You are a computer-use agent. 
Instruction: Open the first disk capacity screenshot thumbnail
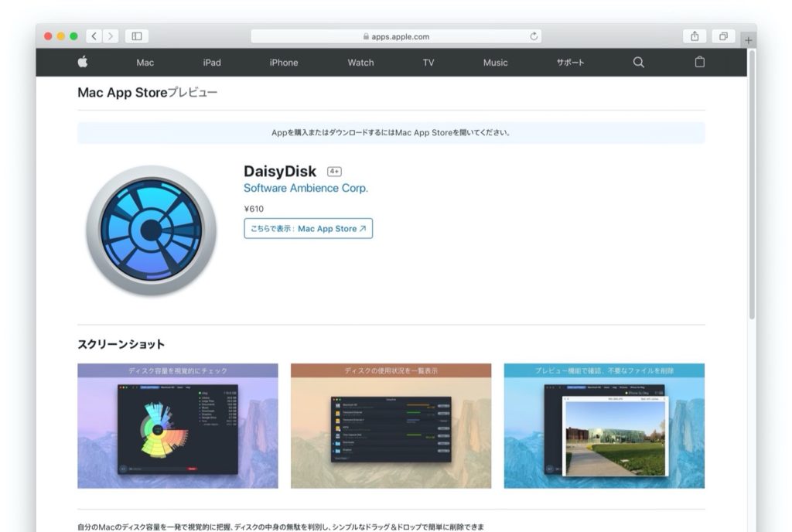coord(178,426)
